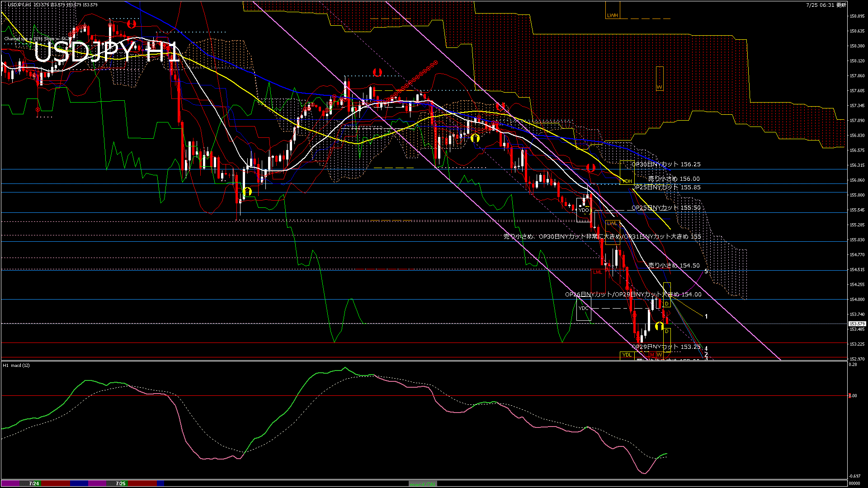This screenshot has height=488, width=868.
Task: Click the yellow buy signal marker near 155.85 line
Action: 247,191
